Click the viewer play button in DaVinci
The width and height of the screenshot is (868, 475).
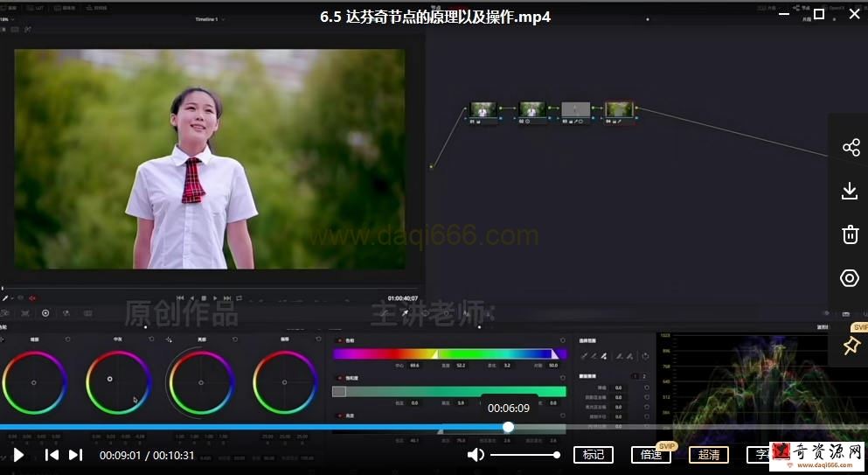click(x=215, y=298)
